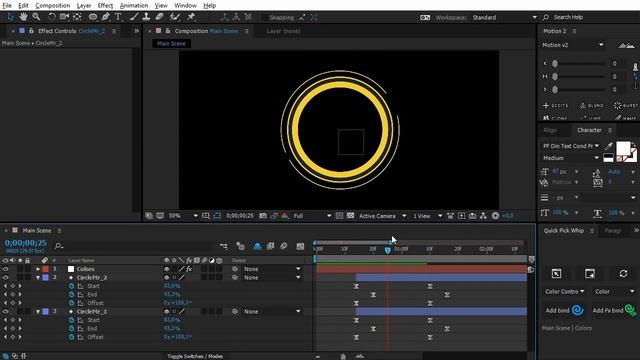This screenshot has width=640, height=360.
Task: Toggle the shy switch for CircleMr_1
Action: click(x=167, y=311)
